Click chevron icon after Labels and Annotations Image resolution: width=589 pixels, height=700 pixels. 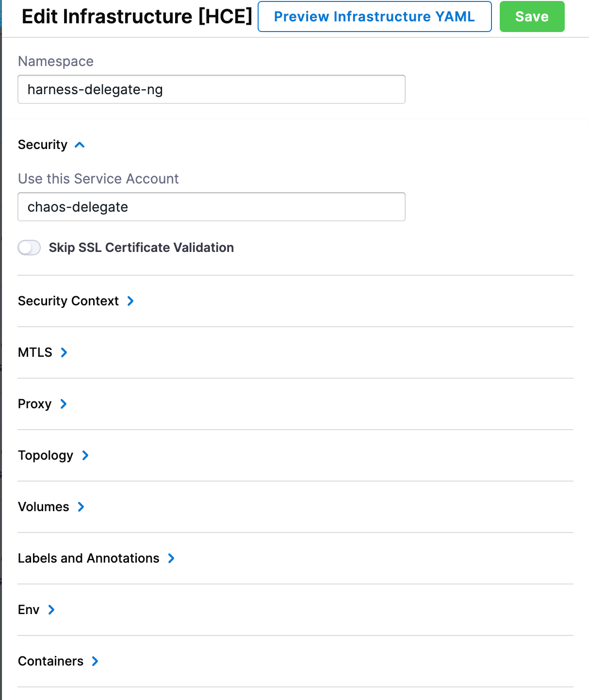click(x=171, y=558)
